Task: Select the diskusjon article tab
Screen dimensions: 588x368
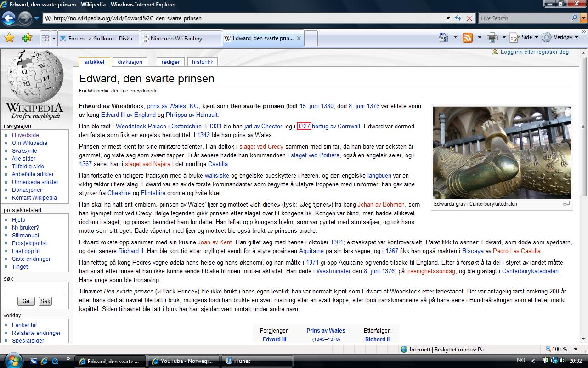Action: [x=130, y=62]
